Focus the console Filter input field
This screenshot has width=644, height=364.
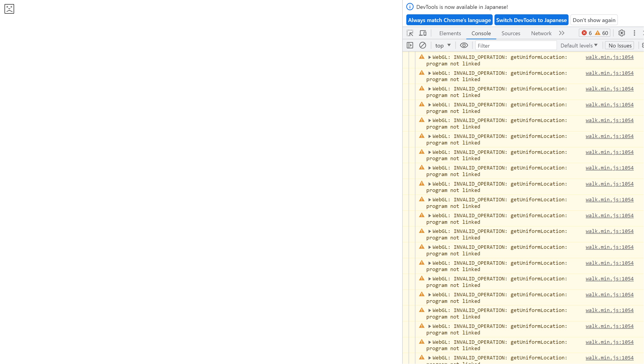pyautogui.click(x=516, y=45)
